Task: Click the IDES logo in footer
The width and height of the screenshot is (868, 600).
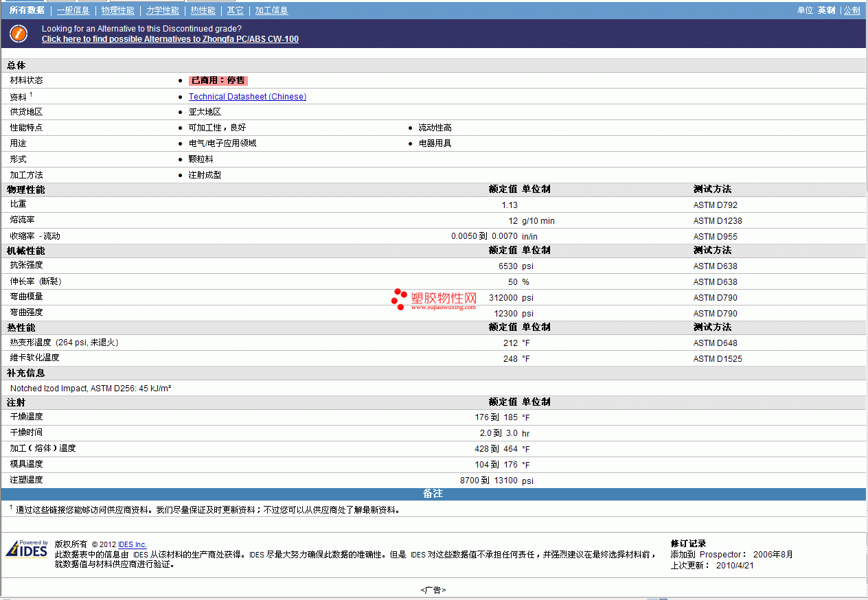Action: tap(27, 549)
